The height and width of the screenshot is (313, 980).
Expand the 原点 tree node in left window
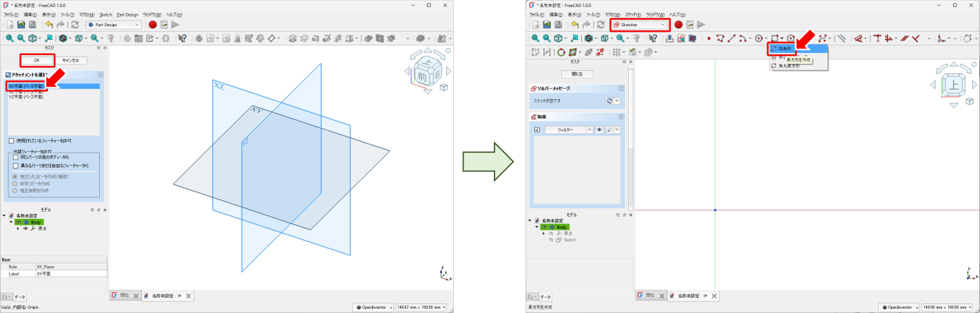[x=18, y=228]
